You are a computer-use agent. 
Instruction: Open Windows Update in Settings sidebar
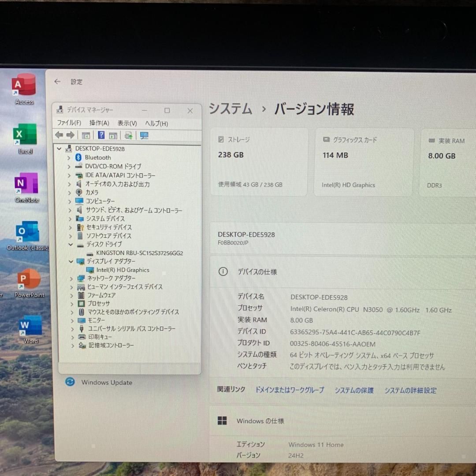107,383
